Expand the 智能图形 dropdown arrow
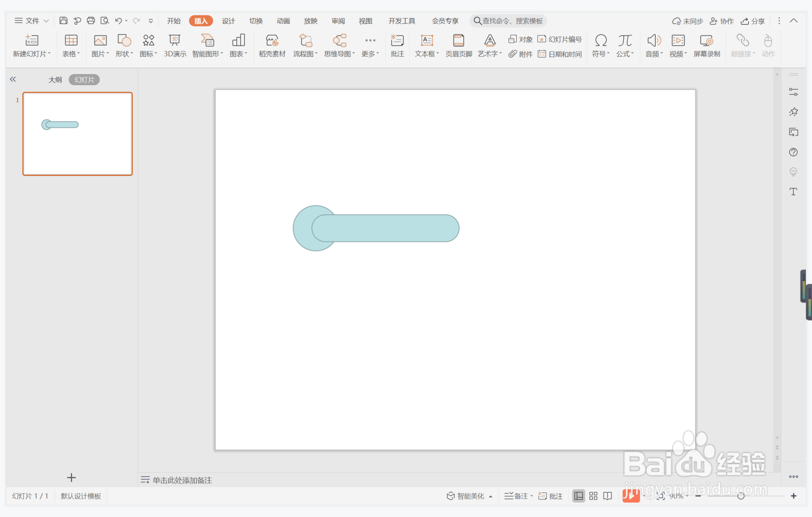This screenshot has height=517, width=812. click(x=222, y=53)
